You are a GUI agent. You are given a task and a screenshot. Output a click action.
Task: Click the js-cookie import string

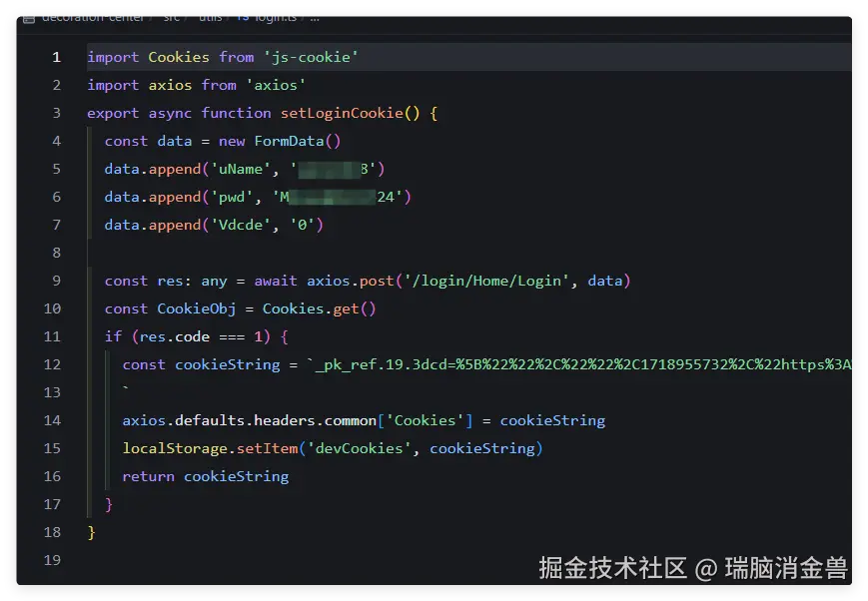tap(310, 57)
